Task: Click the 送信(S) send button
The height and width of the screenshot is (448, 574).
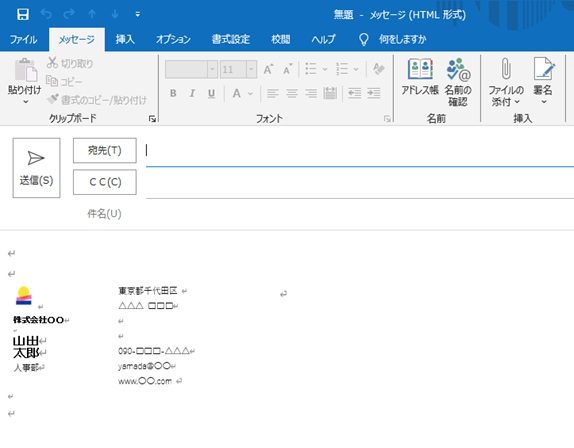Action: click(x=36, y=168)
